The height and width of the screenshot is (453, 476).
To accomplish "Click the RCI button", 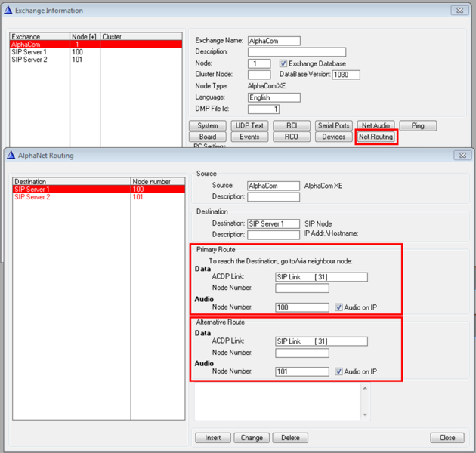I will point(292,125).
